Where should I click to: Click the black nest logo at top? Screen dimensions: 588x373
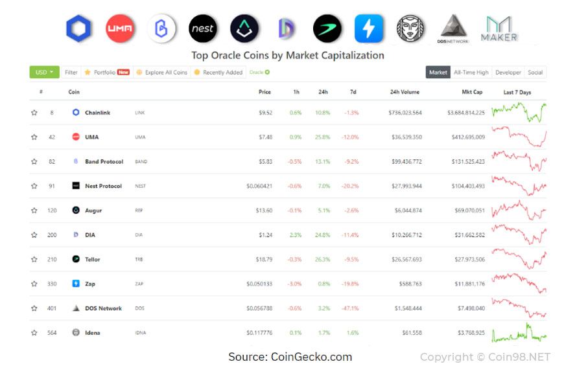[x=202, y=28]
